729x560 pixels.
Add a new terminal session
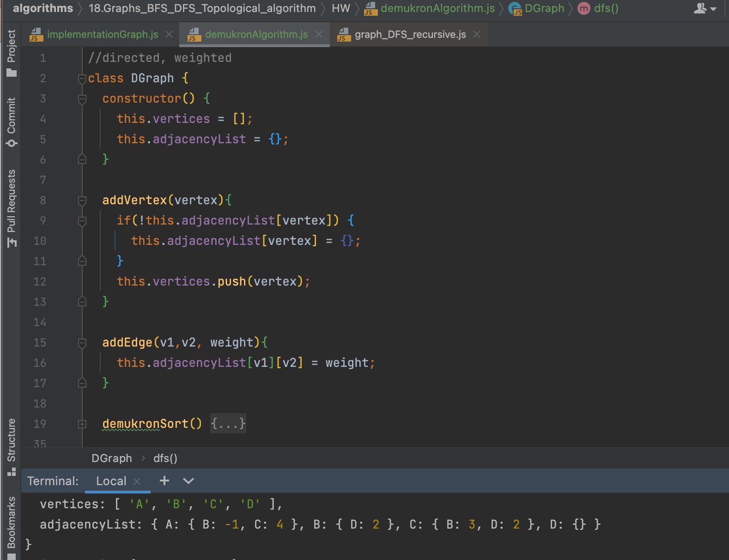164,481
